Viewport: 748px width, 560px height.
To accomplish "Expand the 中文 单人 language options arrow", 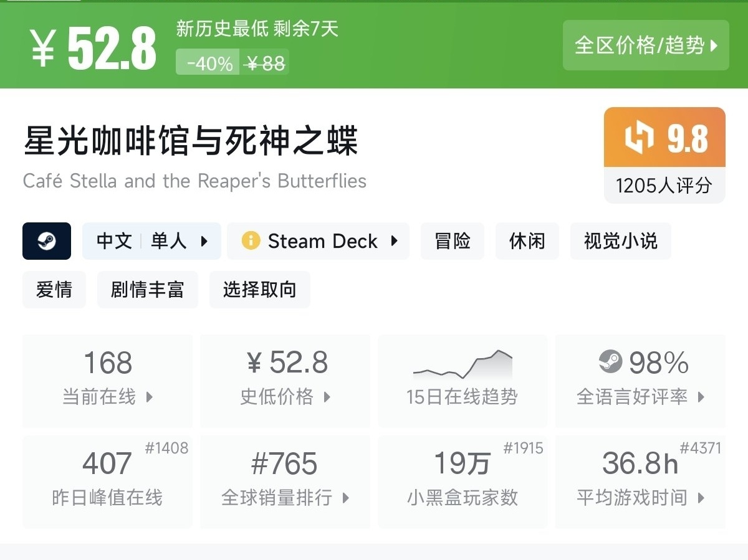I will tap(204, 241).
